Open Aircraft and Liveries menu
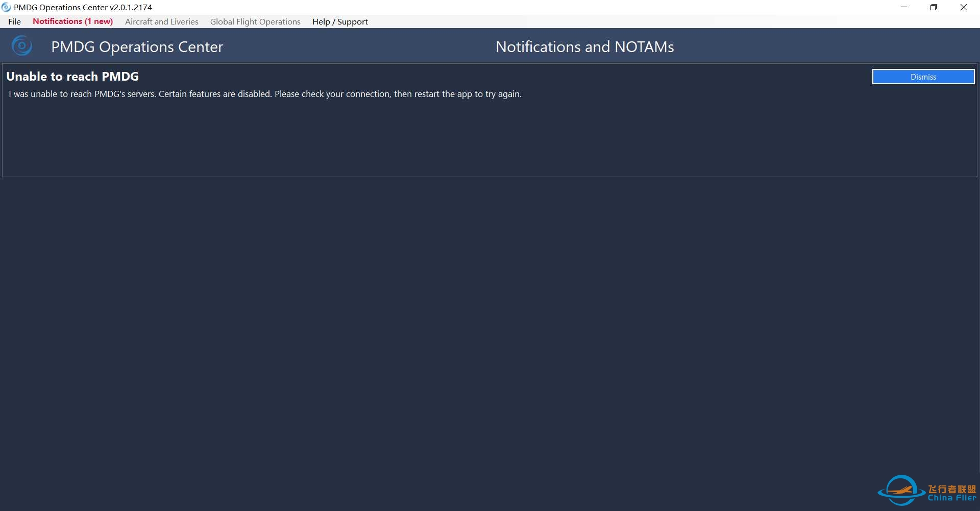980x511 pixels. pyautogui.click(x=161, y=21)
